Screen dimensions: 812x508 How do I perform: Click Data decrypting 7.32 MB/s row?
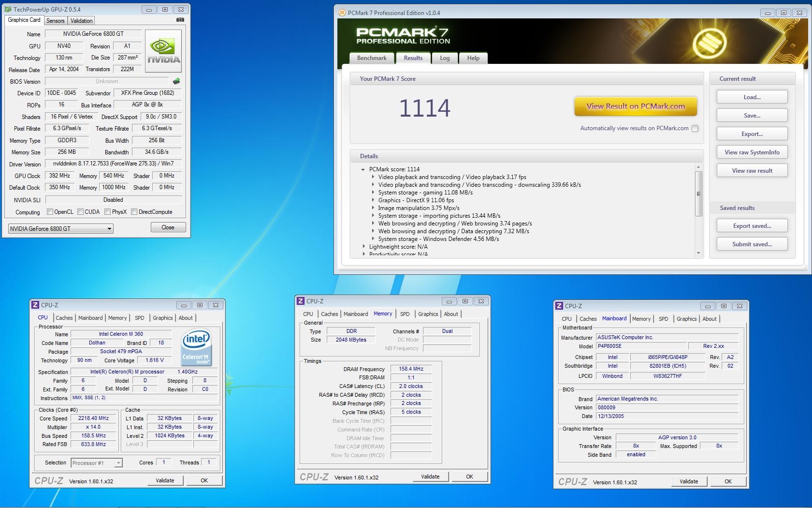[453, 231]
